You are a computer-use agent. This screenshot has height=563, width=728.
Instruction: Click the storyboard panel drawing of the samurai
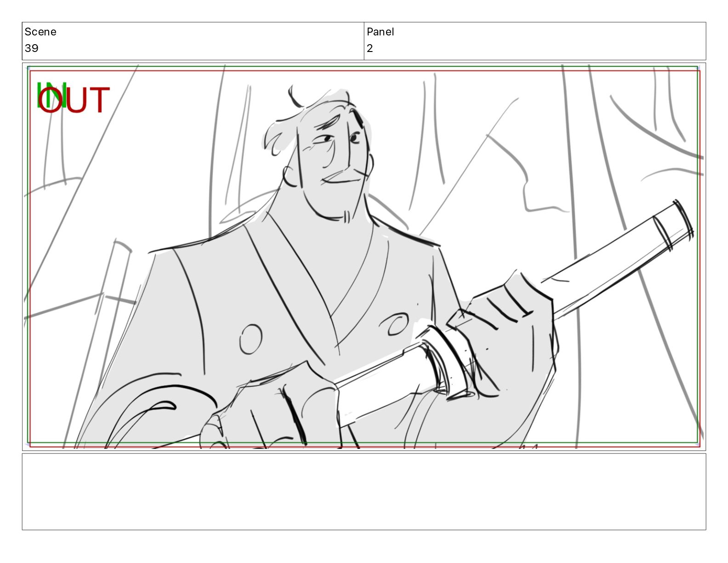point(364,257)
